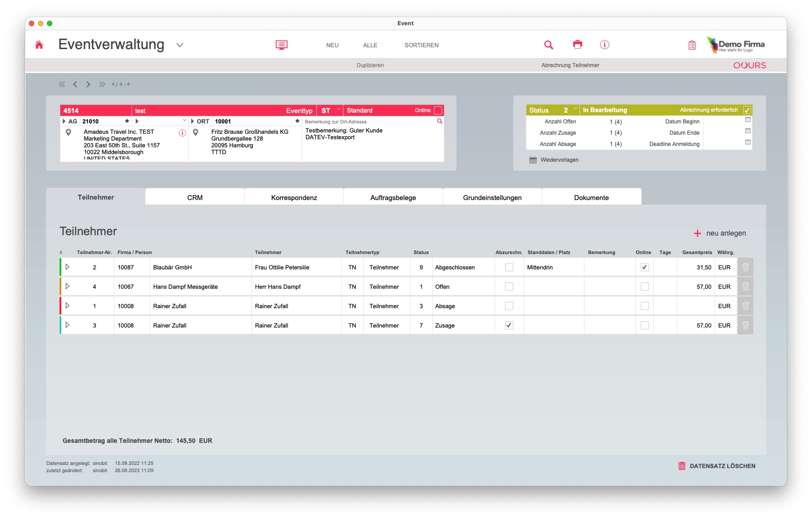
Task: Jump to last record arrow
Action: [x=102, y=84]
